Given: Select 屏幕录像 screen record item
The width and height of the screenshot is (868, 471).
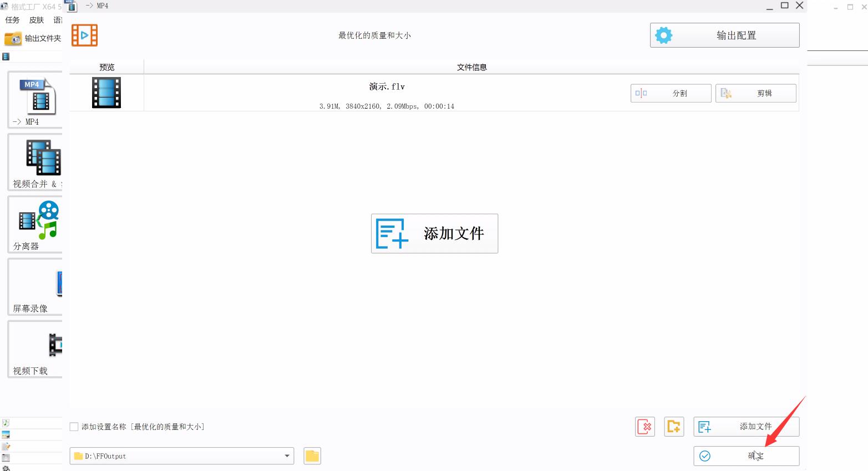Looking at the screenshot, I should pyautogui.click(x=35, y=287).
